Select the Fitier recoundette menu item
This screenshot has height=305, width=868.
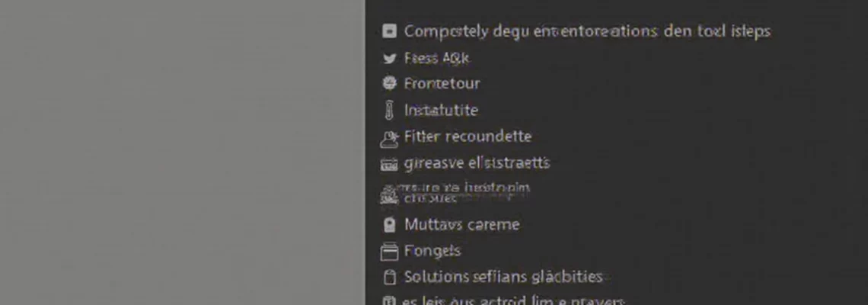(x=468, y=136)
